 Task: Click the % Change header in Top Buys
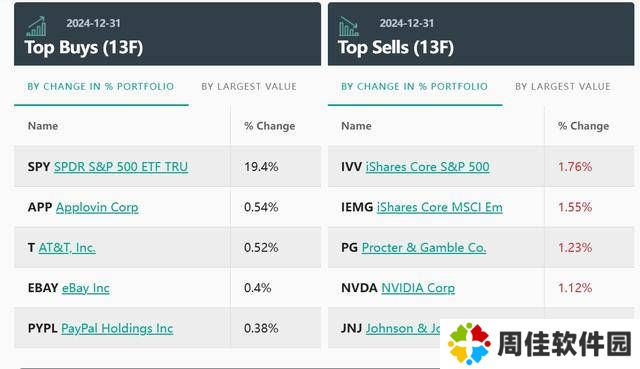coord(270,126)
